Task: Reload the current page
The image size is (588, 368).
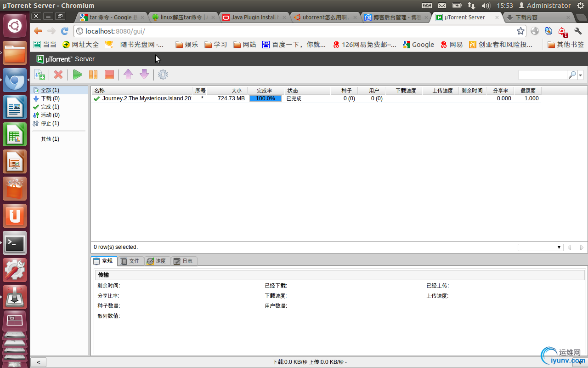Action: pyautogui.click(x=65, y=31)
